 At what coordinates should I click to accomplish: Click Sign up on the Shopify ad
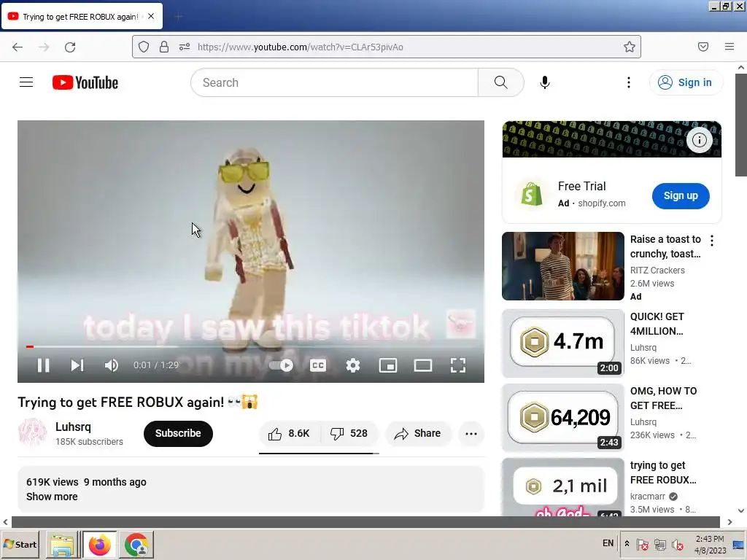(681, 195)
